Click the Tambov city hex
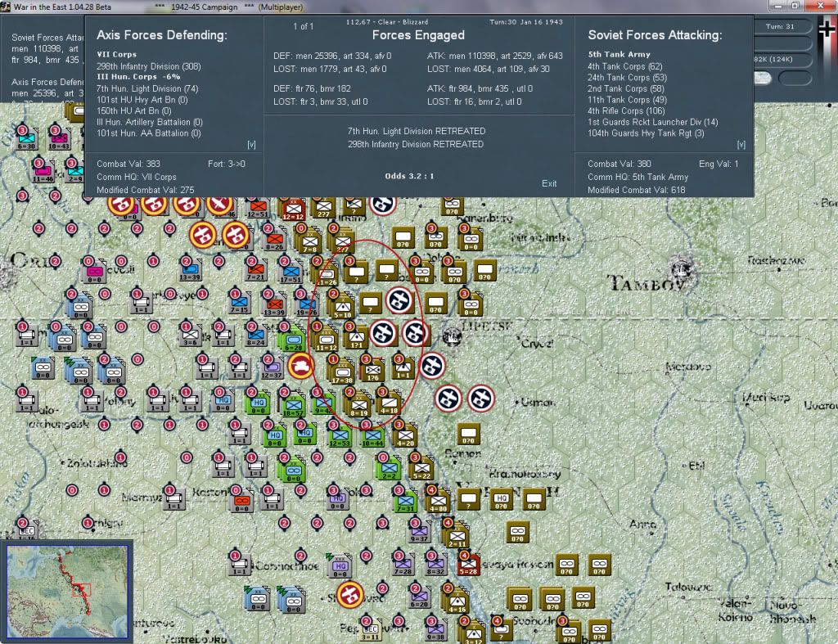This screenshot has width=838, height=644. pyautogui.click(x=682, y=270)
